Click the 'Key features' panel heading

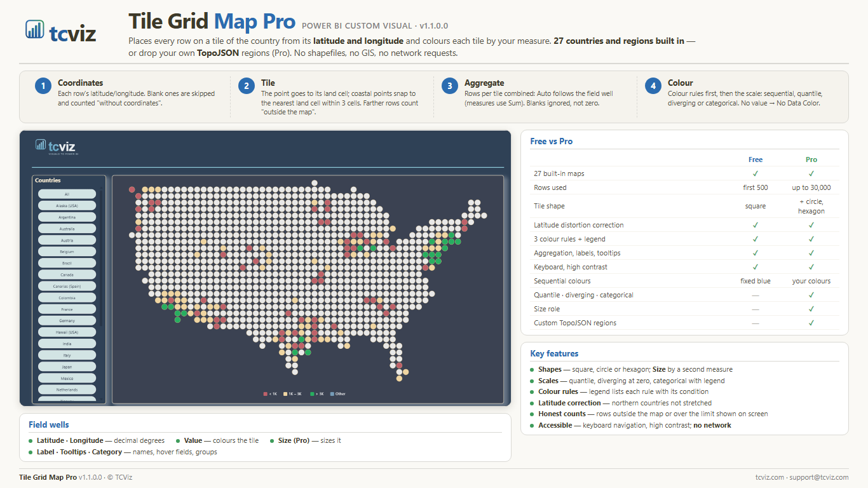554,353
